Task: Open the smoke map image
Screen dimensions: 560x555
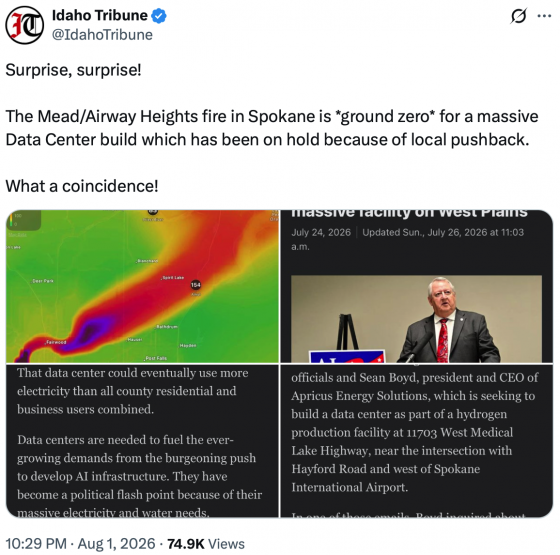Action: [x=142, y=286]
